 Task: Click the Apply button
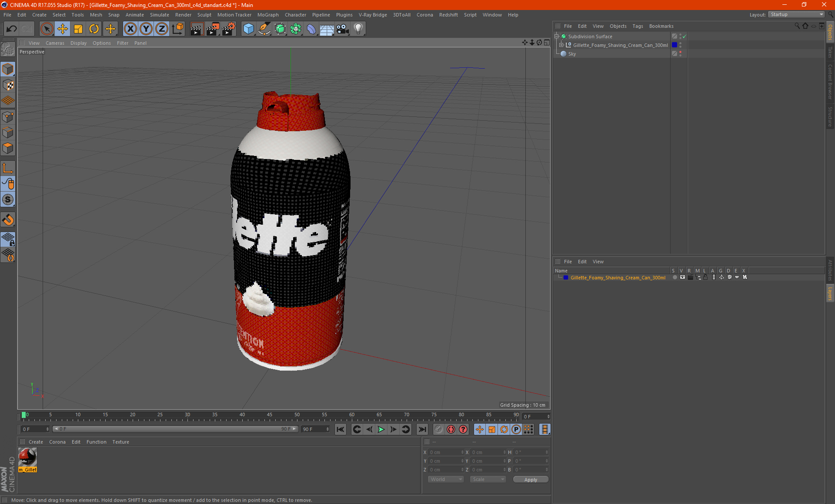[531, 480]
